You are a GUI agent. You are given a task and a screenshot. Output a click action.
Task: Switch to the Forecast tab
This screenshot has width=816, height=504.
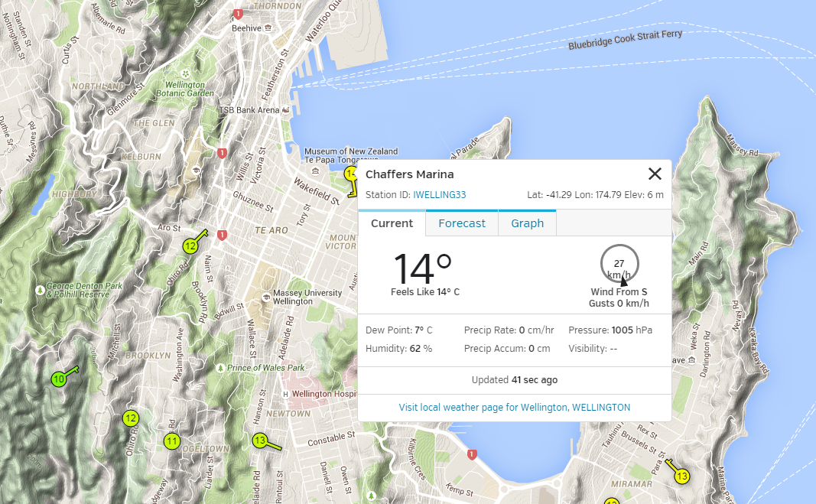pos(461,223)
